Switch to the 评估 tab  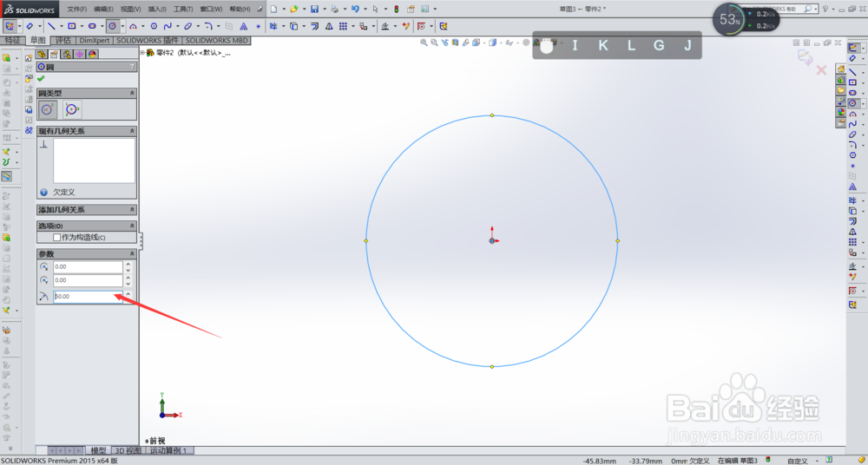(x=62, y=41)
